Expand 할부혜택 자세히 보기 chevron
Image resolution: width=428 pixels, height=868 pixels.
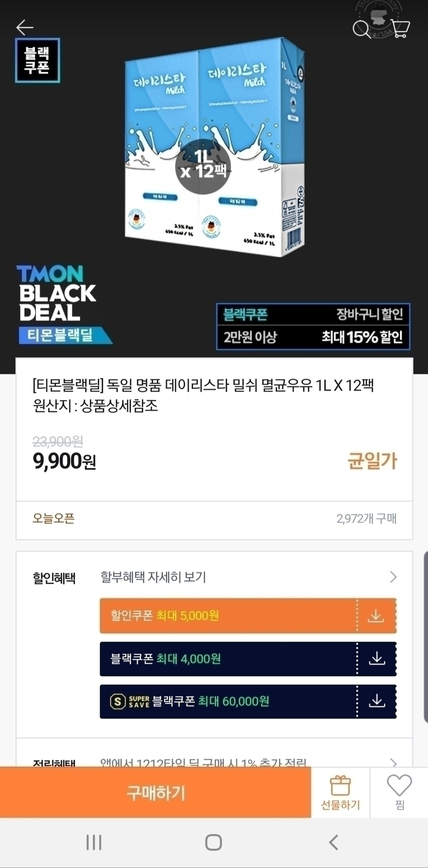[x=393, y=577]
